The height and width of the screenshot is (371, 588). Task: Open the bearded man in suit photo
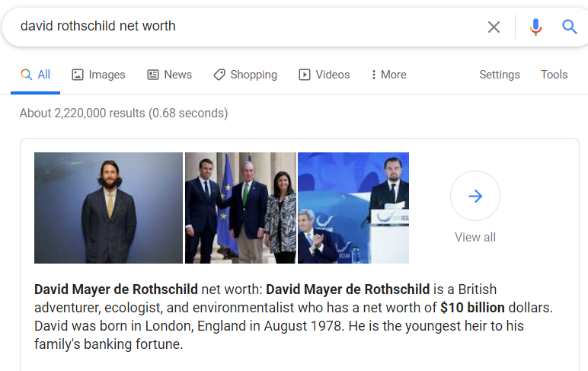click(x=108, y=208)
